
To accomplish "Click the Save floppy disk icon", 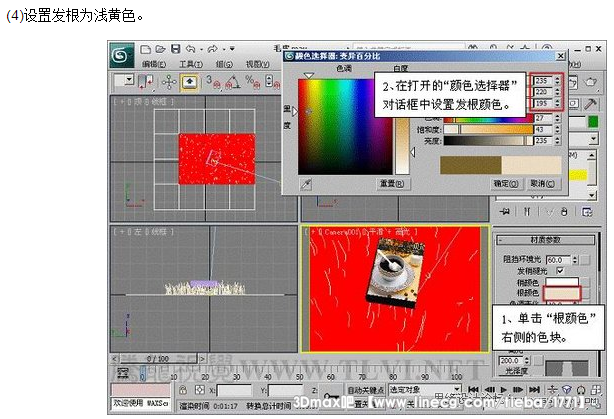I will (x=176, y=49).
